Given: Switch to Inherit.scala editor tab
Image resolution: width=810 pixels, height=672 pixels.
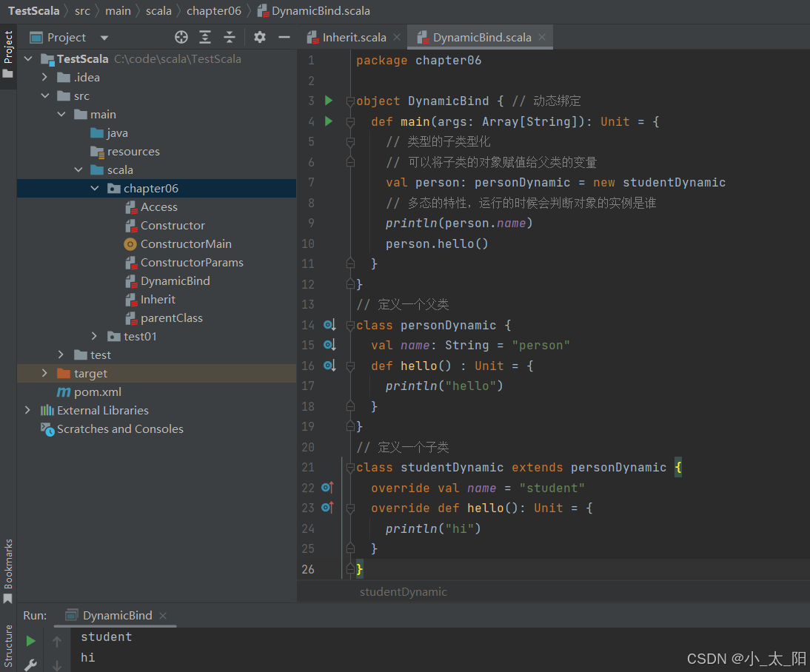Looking at the screenshot, I should [x=355, y=38].
